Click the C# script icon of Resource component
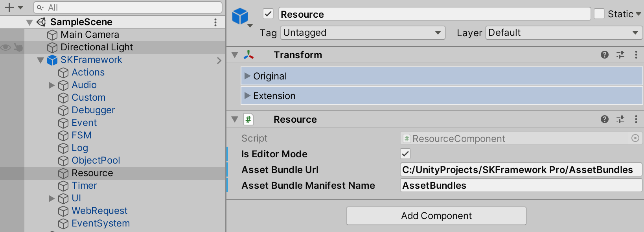The image size is (644, 232). 248,120
